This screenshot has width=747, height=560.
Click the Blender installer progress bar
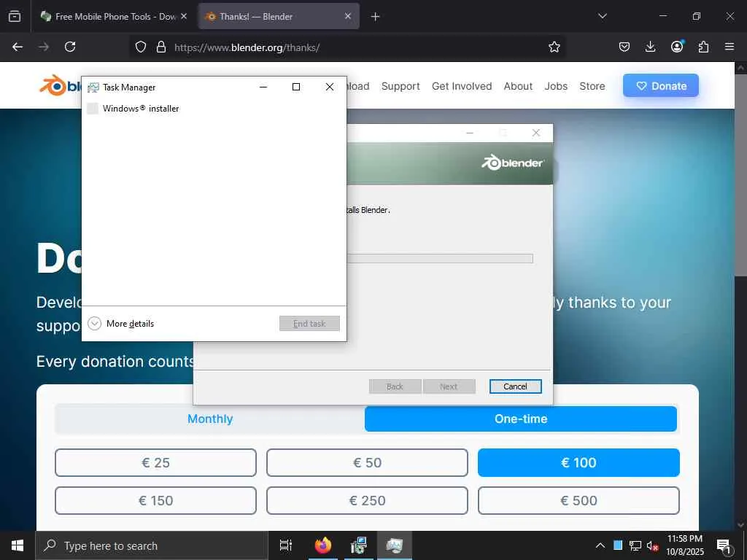440,259
